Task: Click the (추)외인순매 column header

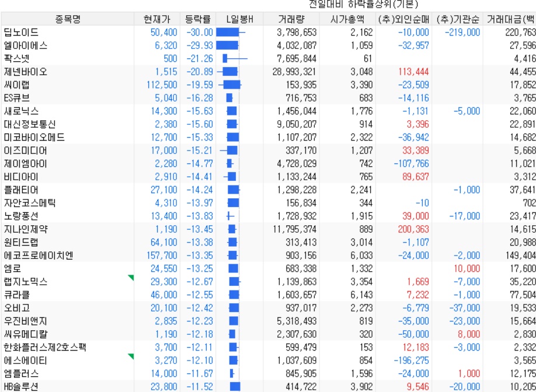Action: 403,19
